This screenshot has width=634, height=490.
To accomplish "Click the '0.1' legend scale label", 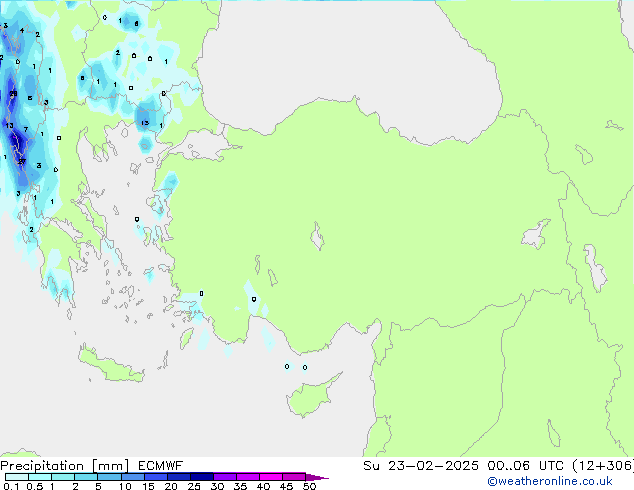I will coord(11,486).
